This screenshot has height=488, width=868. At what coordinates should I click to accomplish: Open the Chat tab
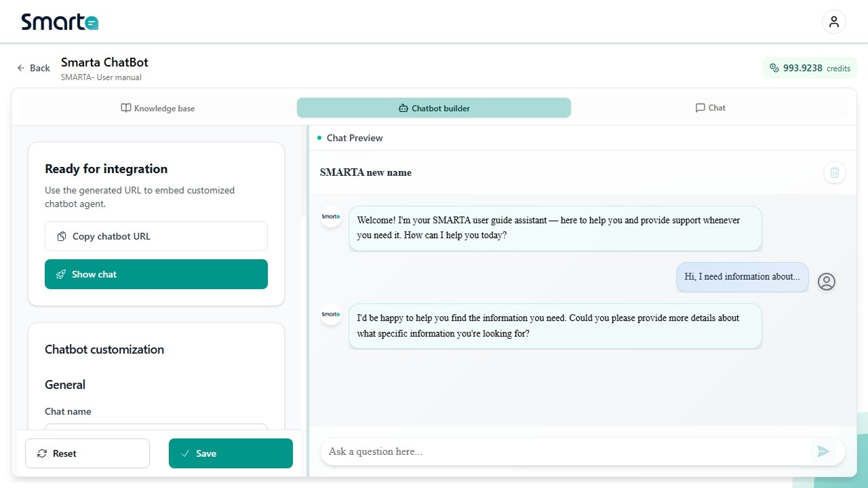click(x=710, y=108)
